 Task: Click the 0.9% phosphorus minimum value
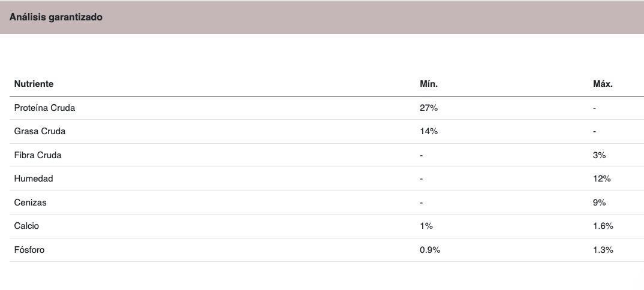430,249
